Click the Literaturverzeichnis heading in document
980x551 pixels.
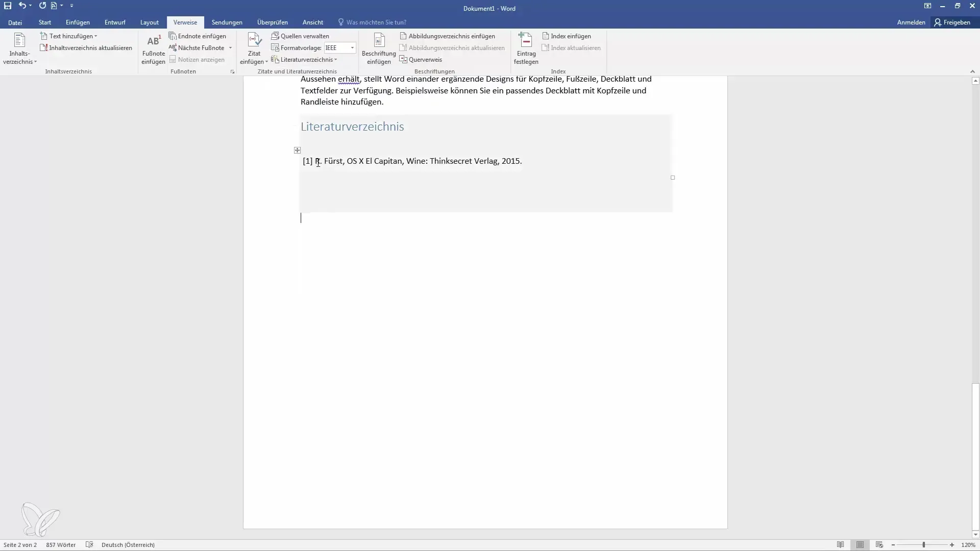(x=352, y=127)
